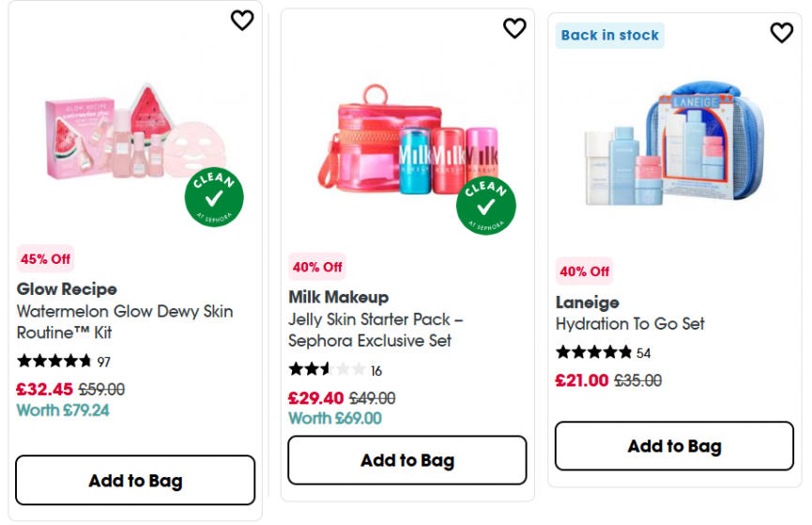The height and width of the screenshot is (525, 812).
Task: Add Glow Recipe Watermelon kit to bag
Action: 135,481
